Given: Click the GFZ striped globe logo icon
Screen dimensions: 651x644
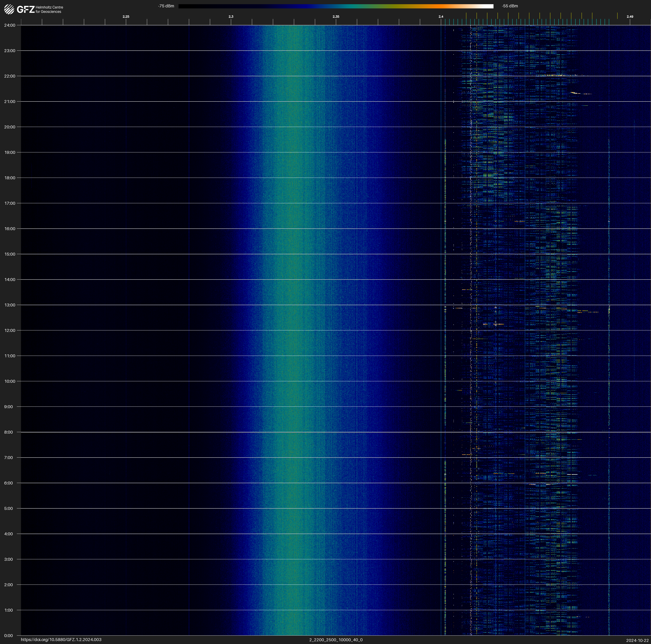Looking at the screenshot, I should (x=9, y=9).
